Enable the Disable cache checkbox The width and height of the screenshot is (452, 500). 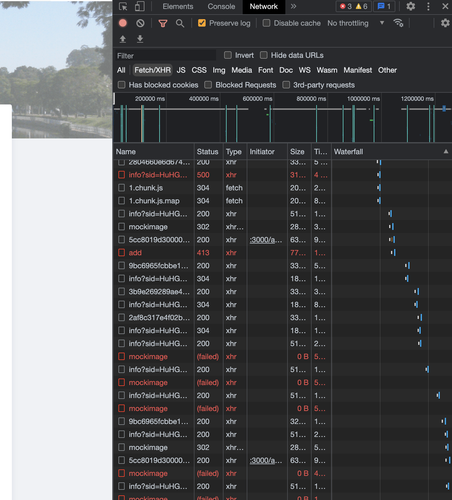pyautogui.click(x=266, y=23)
